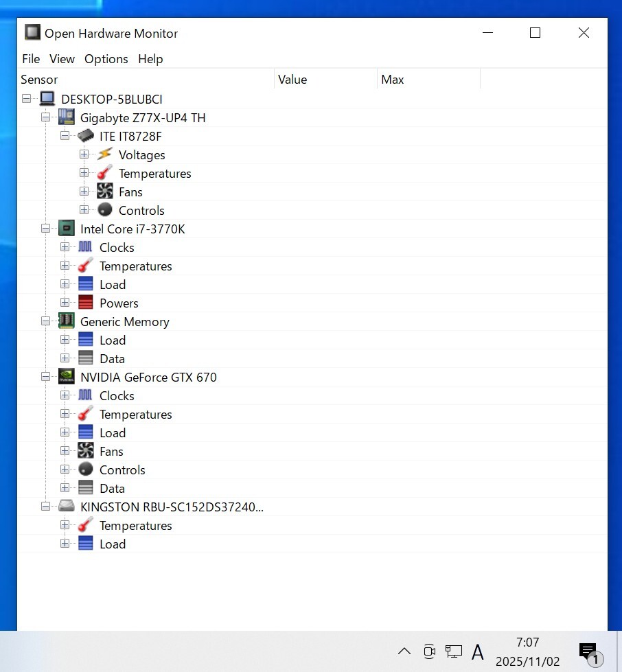Click the computer icon beside DESKTOP-5BLUBCI
This screenshot has width=622, height=672.
(47, 99)
